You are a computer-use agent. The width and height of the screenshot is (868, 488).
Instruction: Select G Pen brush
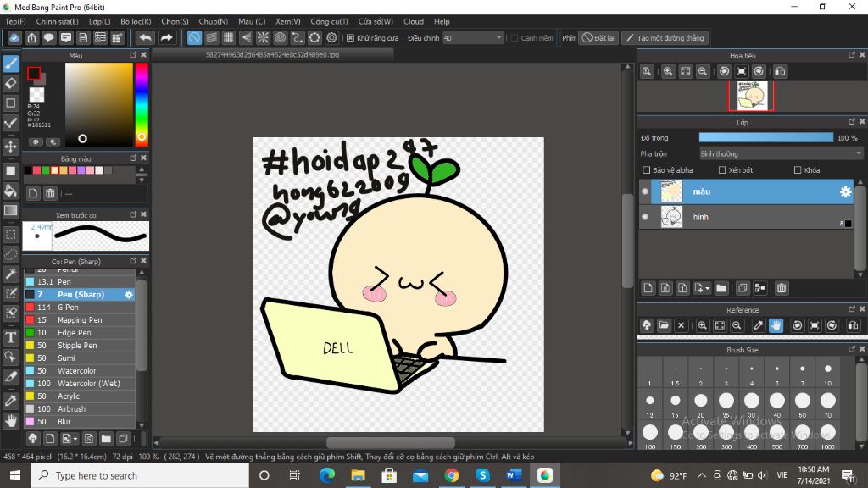(x=80, y=307)
